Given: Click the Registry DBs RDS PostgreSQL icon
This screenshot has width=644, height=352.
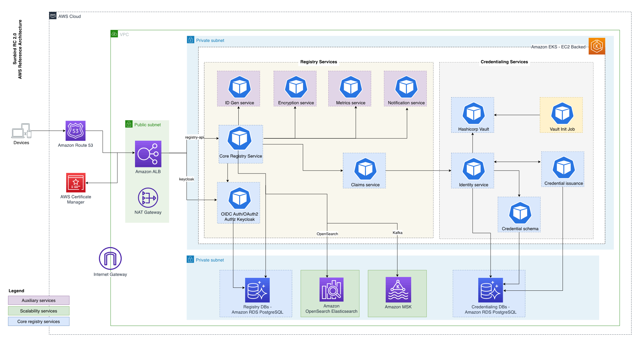Looking at the screenshot, I should pos(257,290).
